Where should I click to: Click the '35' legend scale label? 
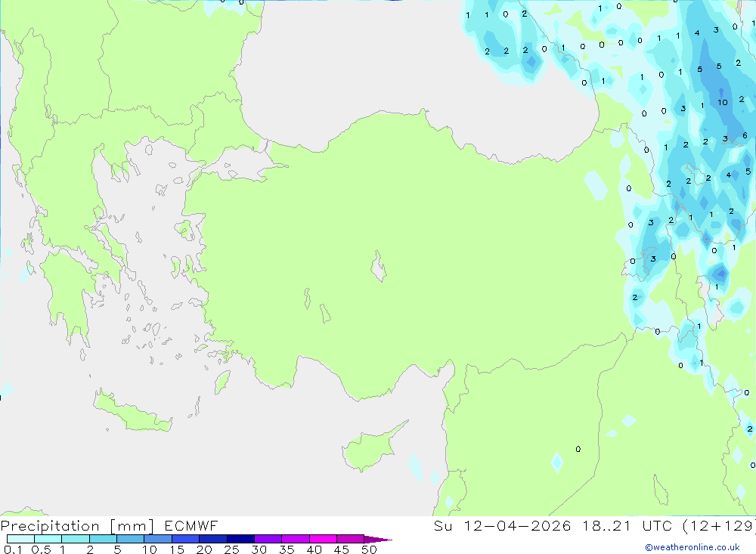287,549
